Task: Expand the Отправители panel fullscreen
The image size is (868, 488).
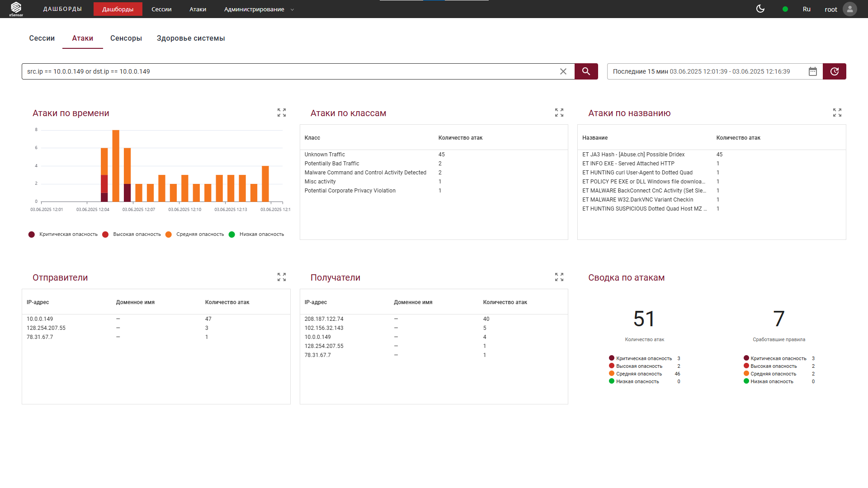Action: tap(282, 277)
